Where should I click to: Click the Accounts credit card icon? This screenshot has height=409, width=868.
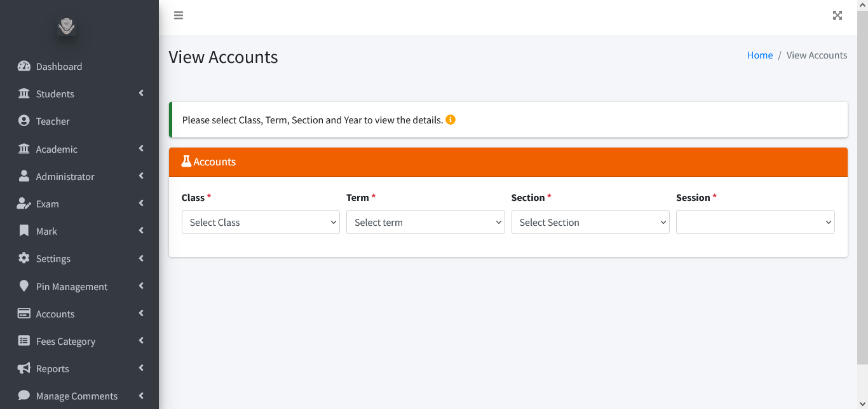(x=24, y=314)
